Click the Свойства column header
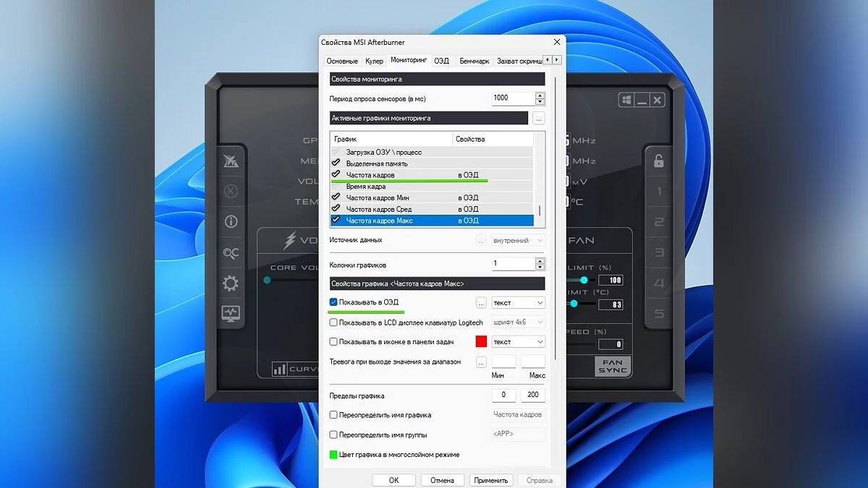The image size is (868, 488). pyautogui.click(x=493, y=139)
